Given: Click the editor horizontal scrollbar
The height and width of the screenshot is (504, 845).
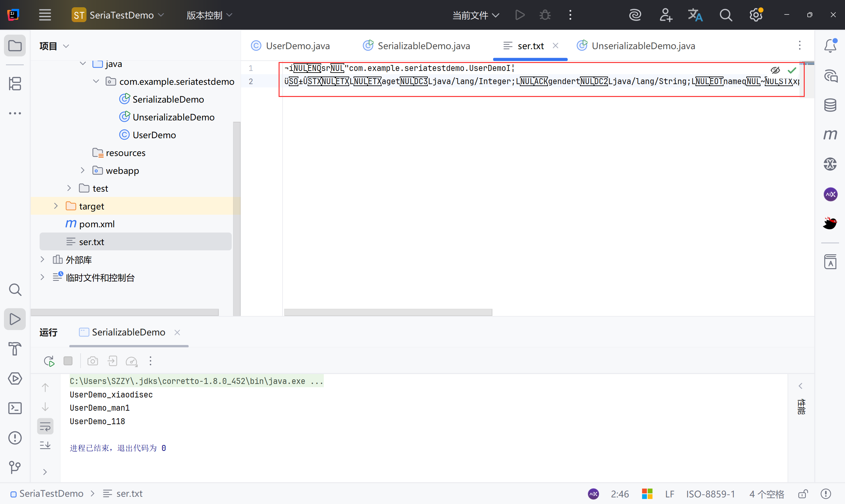Looking at the screenshot, I should 388,312.
